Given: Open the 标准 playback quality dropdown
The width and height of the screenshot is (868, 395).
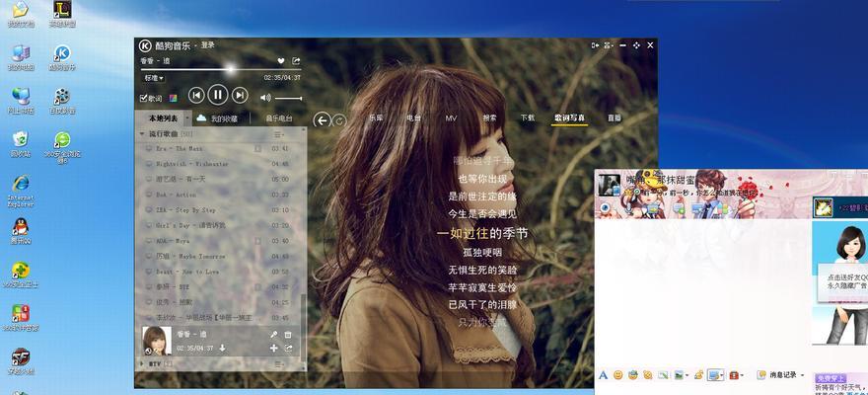Looking at the screenshot, I should 153,78.
